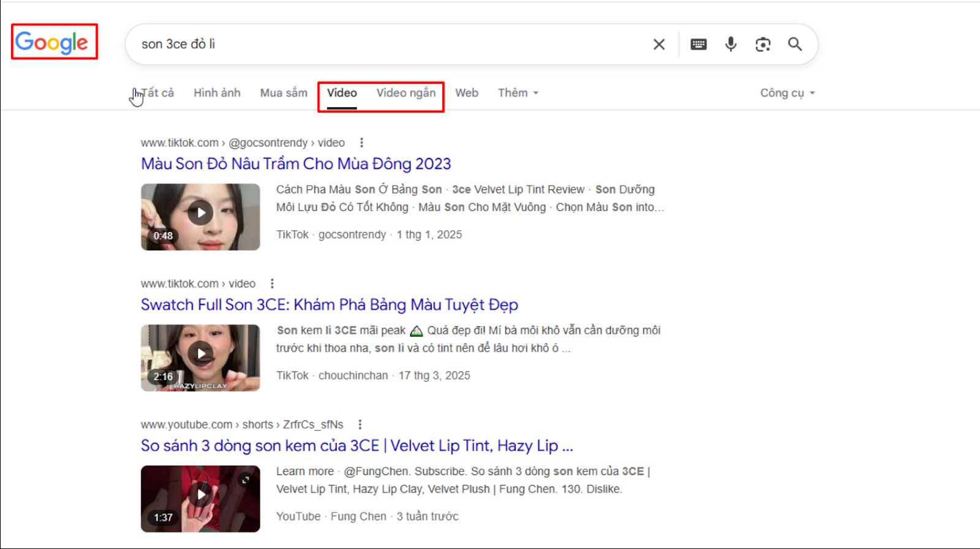Open 'So sánh 3 dòng son kem của 3CE' link

[x=357, y=446]
